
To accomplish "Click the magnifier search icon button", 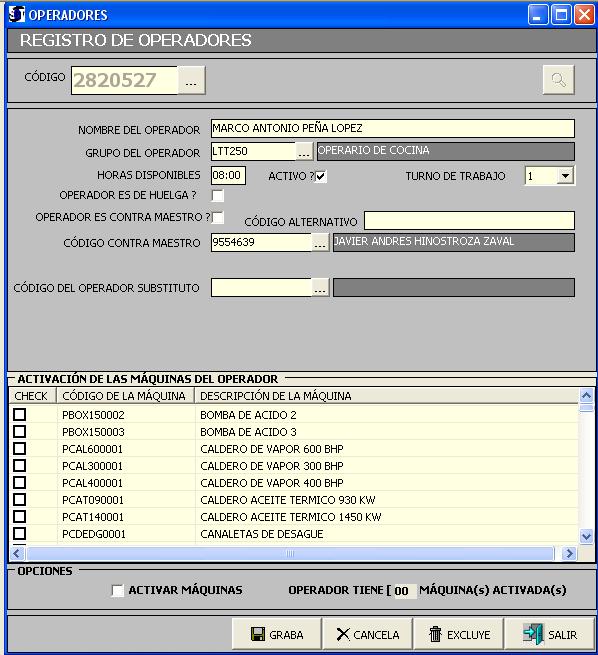I will 558,79.
